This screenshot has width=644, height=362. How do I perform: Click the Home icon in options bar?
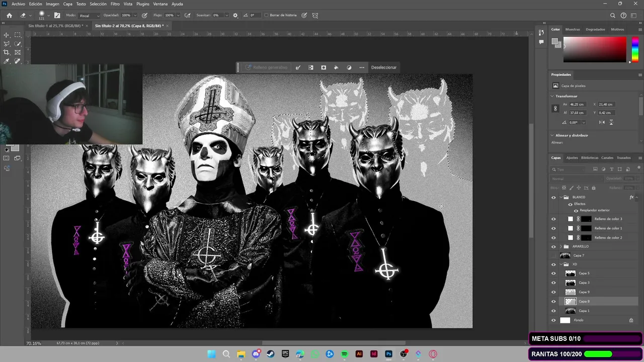tap(9, 15)
